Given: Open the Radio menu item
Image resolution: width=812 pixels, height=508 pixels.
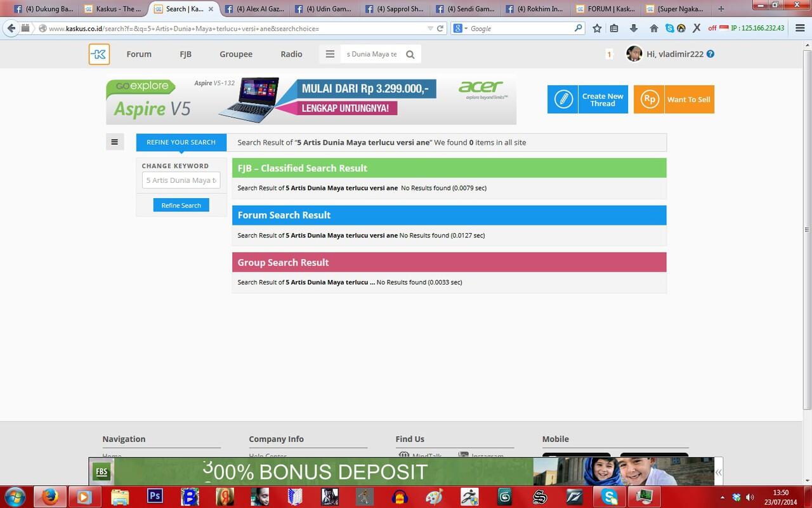Looking at the screenshot, I should point(291,54).
